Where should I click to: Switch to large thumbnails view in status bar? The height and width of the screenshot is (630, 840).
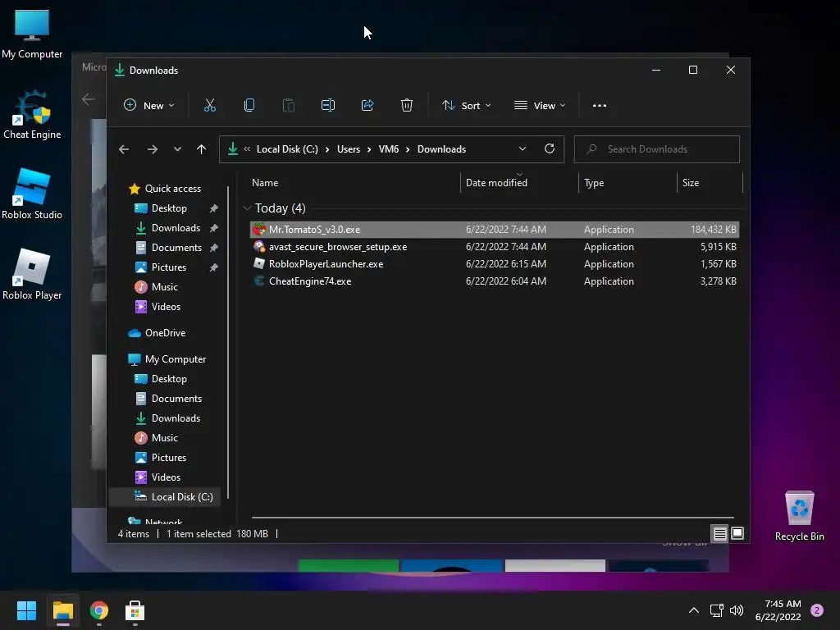pos(737,533)
